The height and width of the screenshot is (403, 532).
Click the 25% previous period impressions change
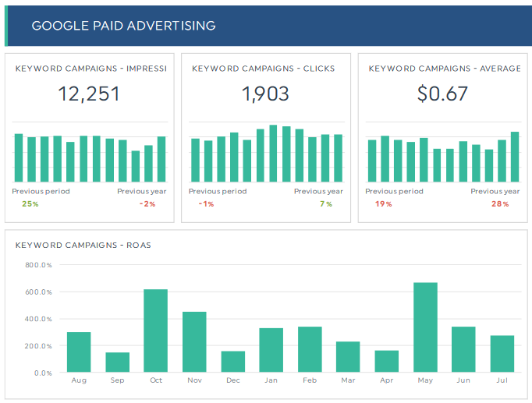[30, 204]
